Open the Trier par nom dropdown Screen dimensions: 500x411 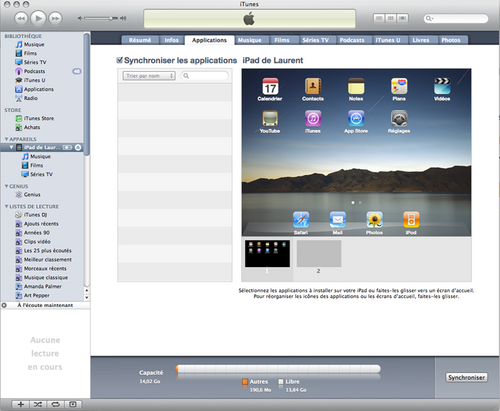[x=149, y=76]
